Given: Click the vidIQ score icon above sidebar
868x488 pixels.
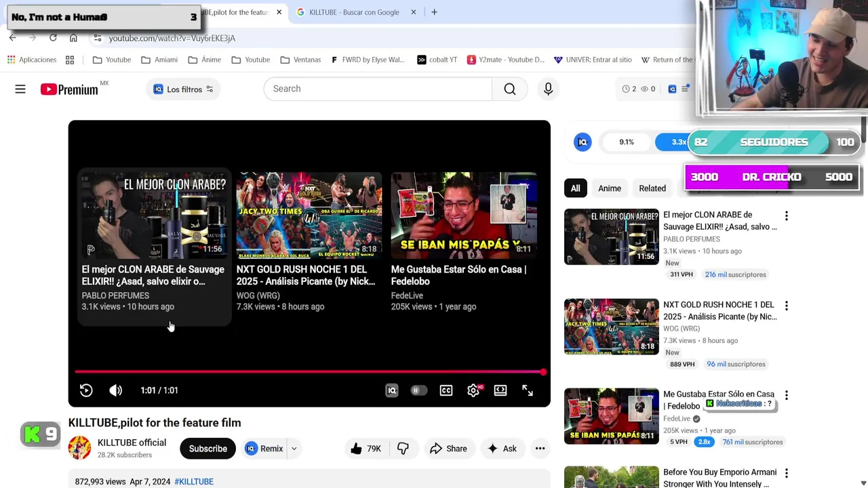Looking at the screenshot, I should [583, 142].
